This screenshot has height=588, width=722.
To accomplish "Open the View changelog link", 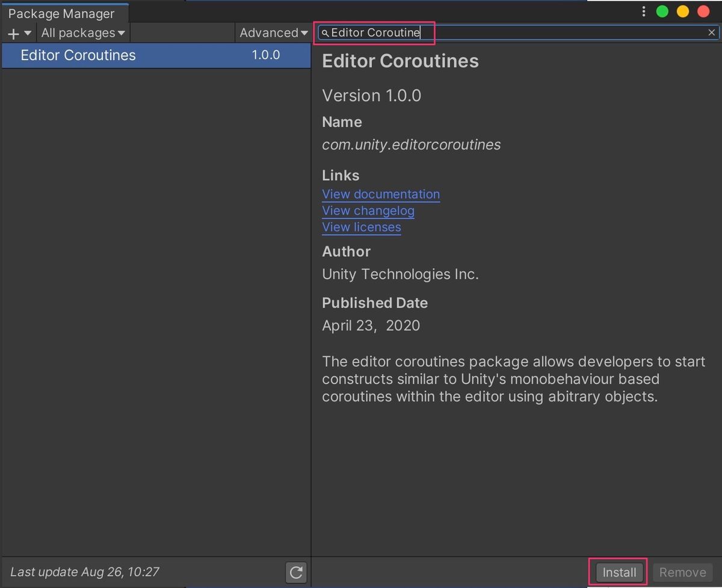I will coord(368,211).
